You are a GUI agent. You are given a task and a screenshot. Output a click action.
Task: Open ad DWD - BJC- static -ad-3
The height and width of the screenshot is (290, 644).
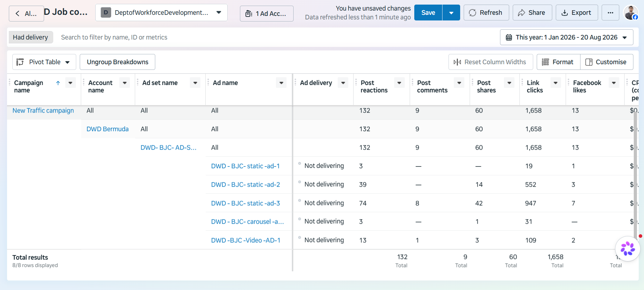pos(245,203)
